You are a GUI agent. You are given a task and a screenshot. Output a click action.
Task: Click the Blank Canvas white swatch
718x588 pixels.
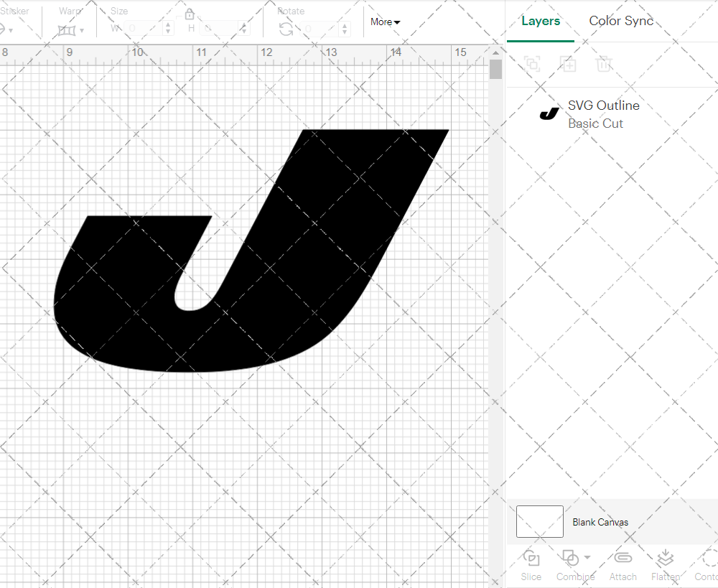tap(539, 522)
